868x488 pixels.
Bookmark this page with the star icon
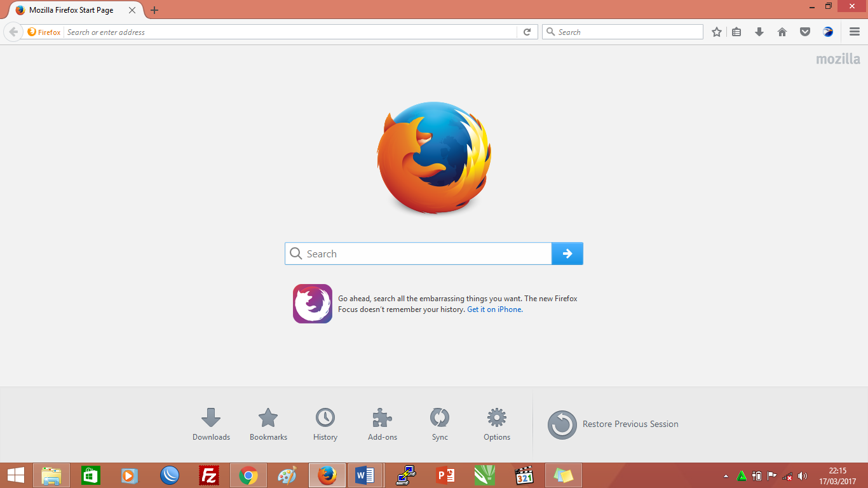pos(717,32)
